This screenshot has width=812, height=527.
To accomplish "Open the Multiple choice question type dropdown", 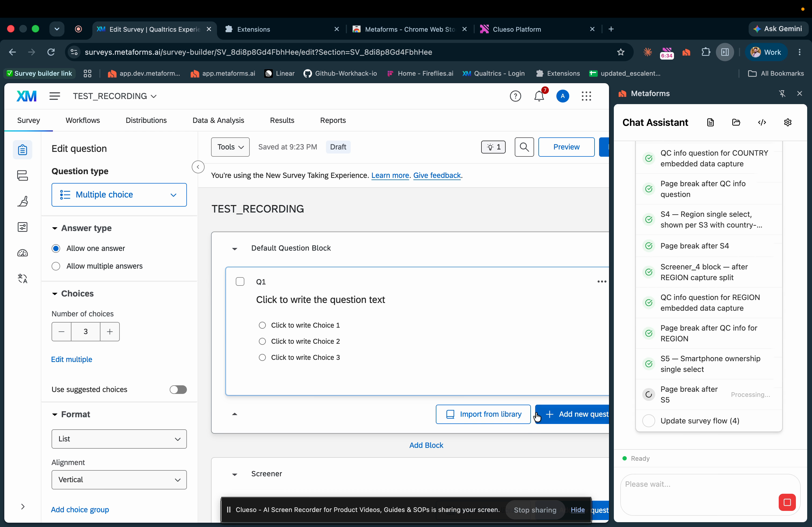I will coord(119,195).
